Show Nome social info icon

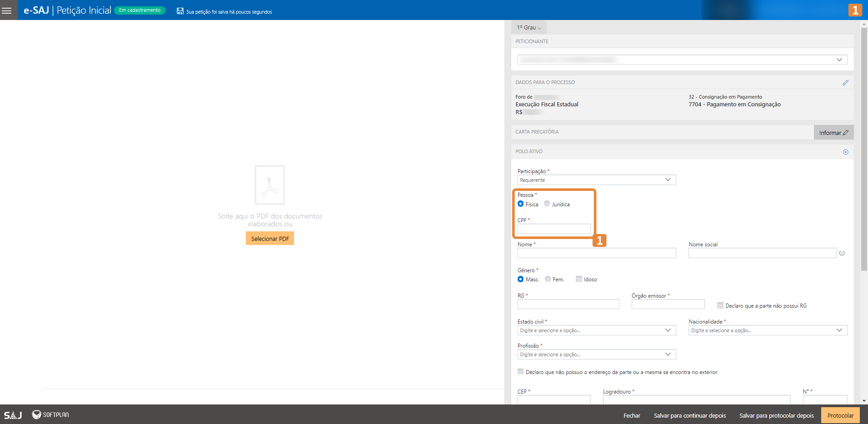842,253
